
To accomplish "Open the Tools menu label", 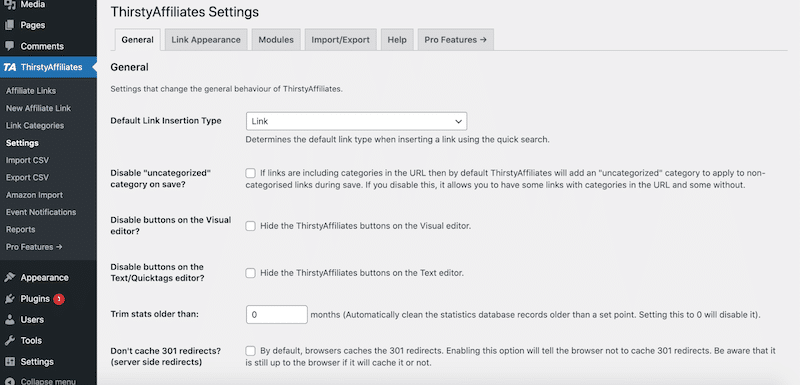I will click(31, 341).
